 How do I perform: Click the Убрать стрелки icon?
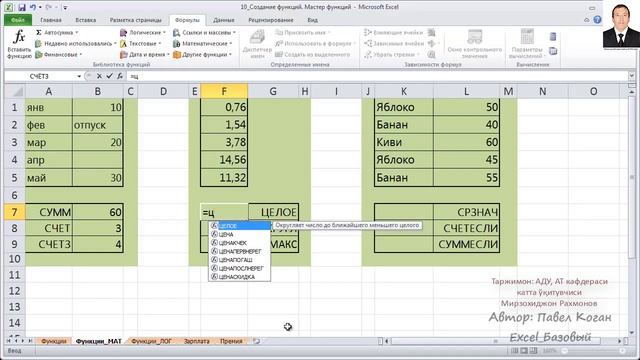[368, 54]
